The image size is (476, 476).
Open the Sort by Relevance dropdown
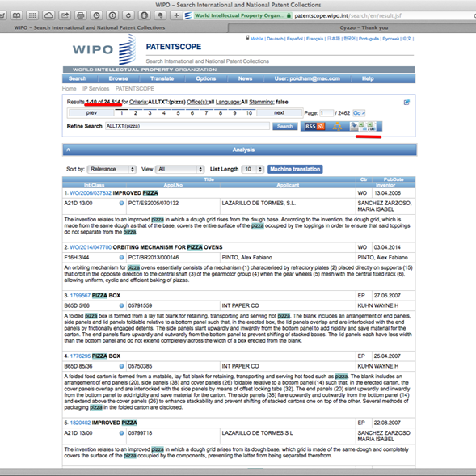(112, 169)
